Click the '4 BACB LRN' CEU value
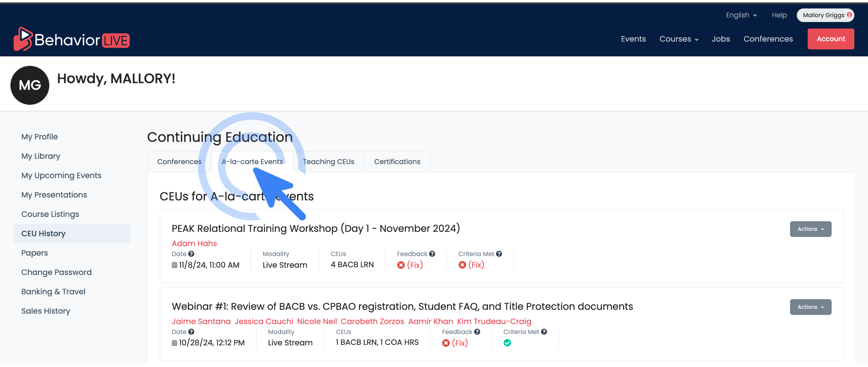 352,265
